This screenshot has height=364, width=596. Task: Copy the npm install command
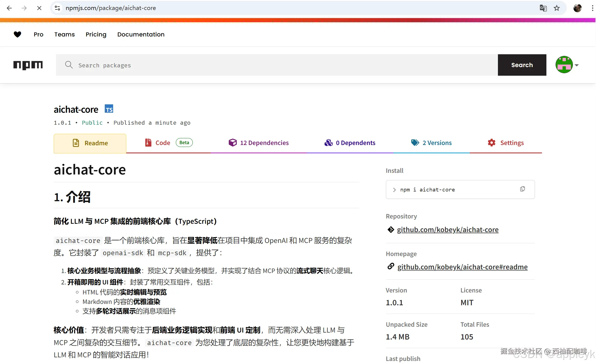(522, 189)
